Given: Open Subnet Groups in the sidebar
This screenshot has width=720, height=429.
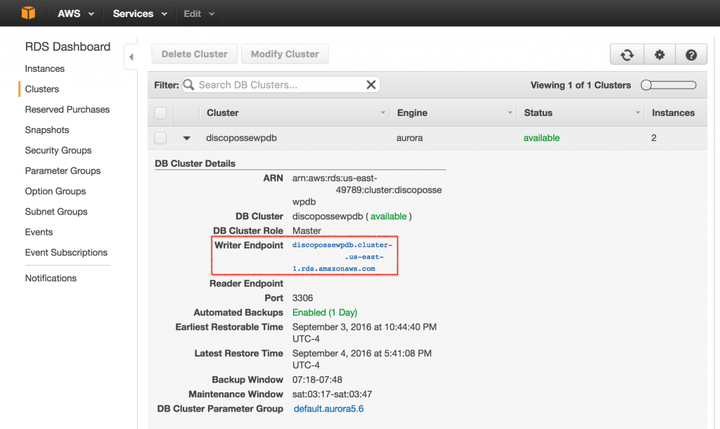Looking at the screenshot, I should pos(56,212).
